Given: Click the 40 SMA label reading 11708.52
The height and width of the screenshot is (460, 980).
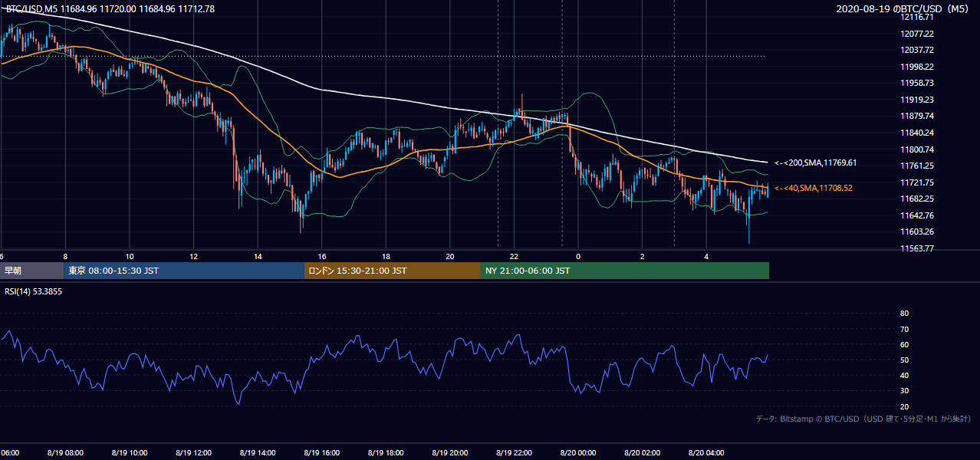Looking at the screenshot, I should point(815,188).
